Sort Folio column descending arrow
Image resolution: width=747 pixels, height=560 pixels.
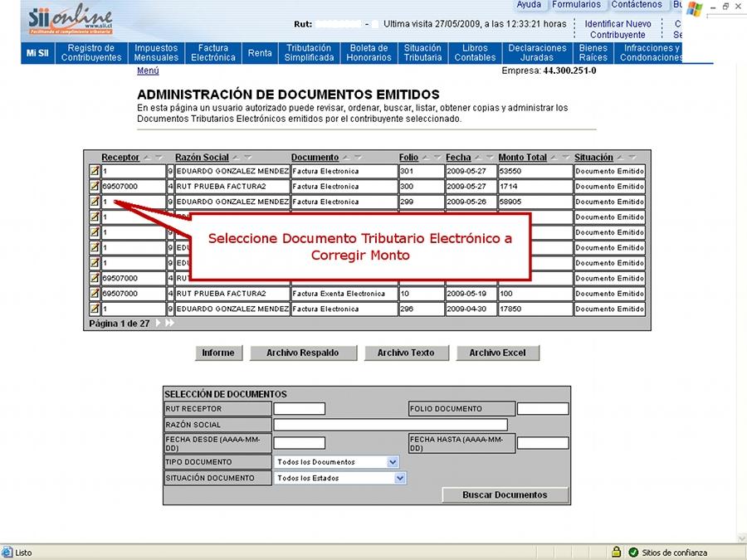[437, 157]
